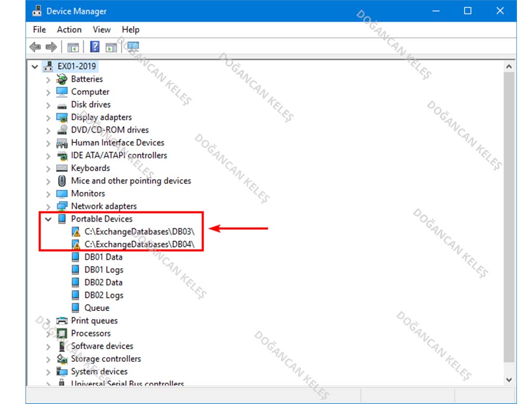Select the EX01-2019 computer icon
532x404 pixels.
(48, 66)
